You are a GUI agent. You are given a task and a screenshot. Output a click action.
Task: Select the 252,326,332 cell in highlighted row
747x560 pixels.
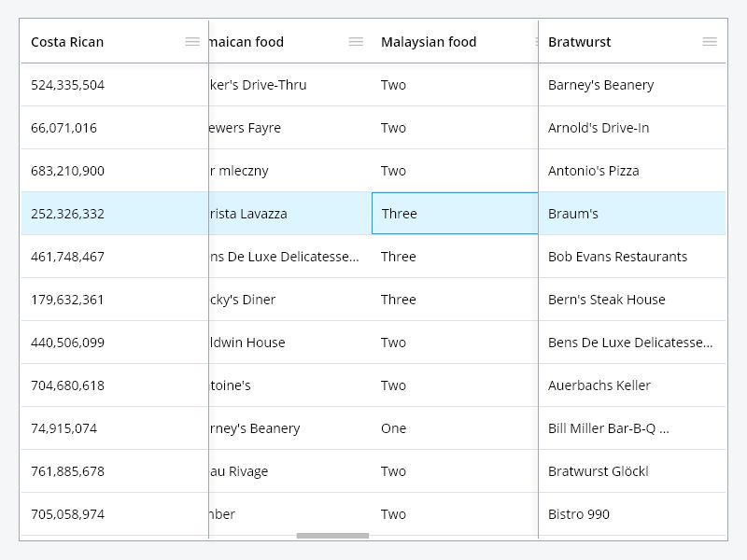point(114,214)
